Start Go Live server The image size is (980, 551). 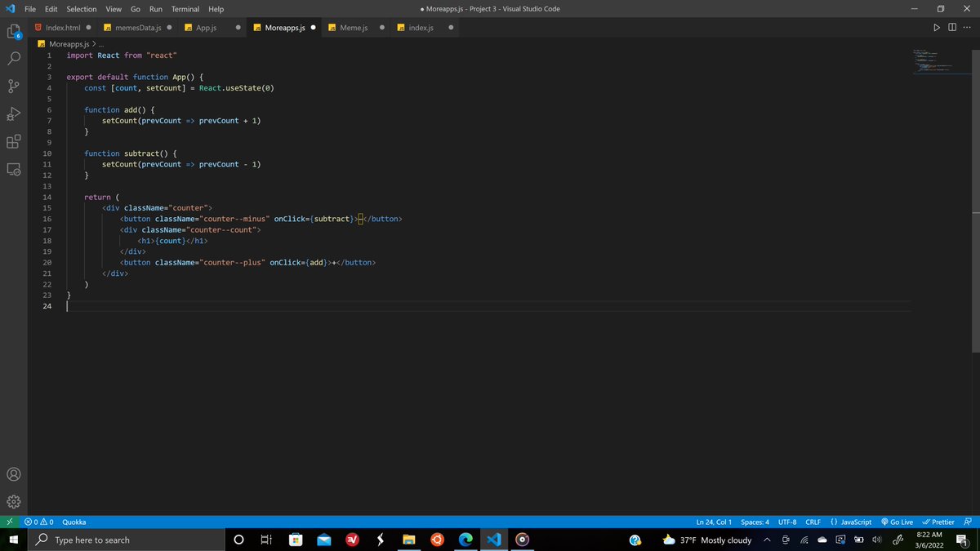click(x=897, y=522)
